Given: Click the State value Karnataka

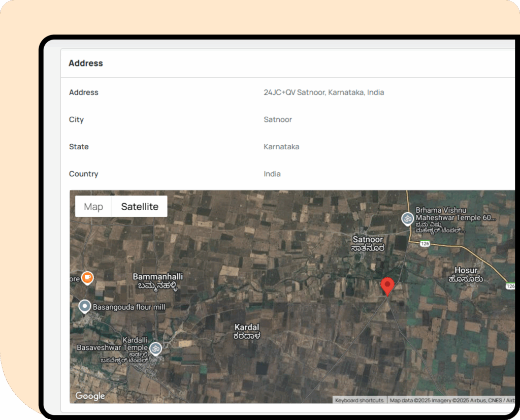Looking at the screenshot, I should point(281,147).
